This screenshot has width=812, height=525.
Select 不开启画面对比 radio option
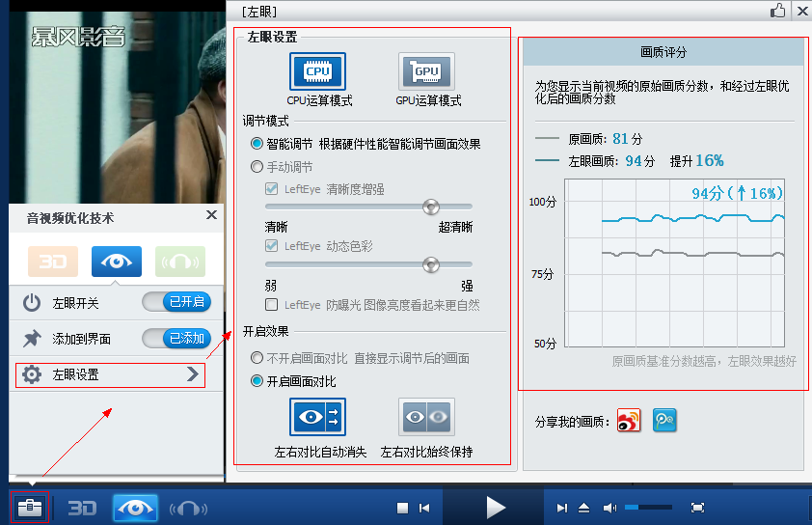[x=257, y=358]
